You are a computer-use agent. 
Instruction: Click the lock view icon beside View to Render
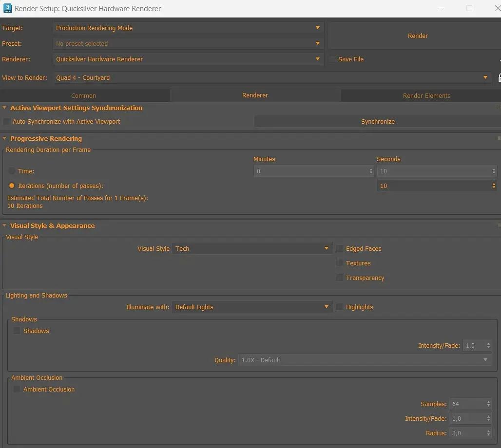tap(500, 77)
